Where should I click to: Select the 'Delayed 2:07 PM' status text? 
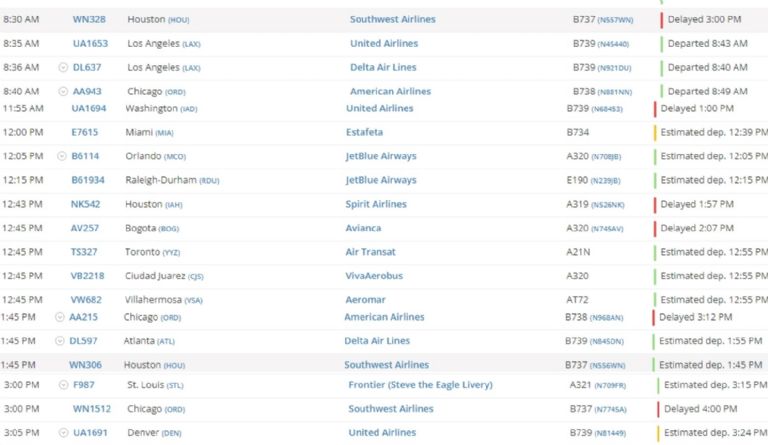click(x=697, y=228)
